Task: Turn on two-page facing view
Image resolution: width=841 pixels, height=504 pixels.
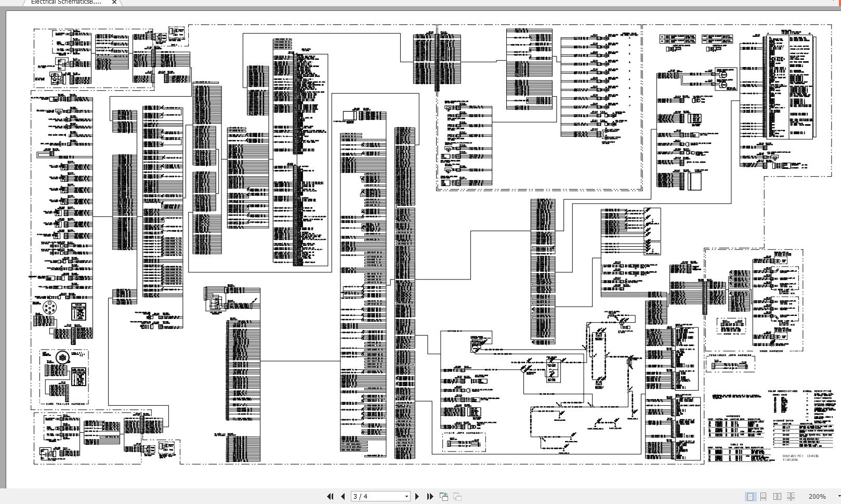Action: click(777, 497)
